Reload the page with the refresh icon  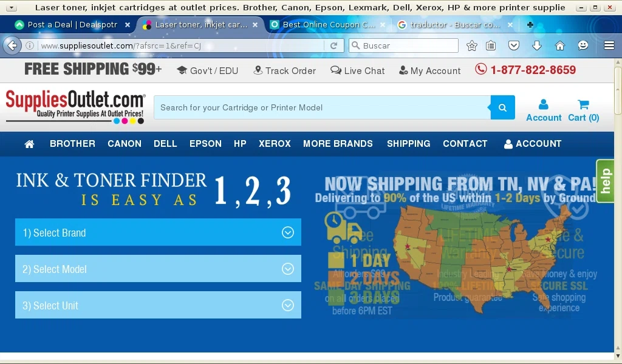point(334,45)
